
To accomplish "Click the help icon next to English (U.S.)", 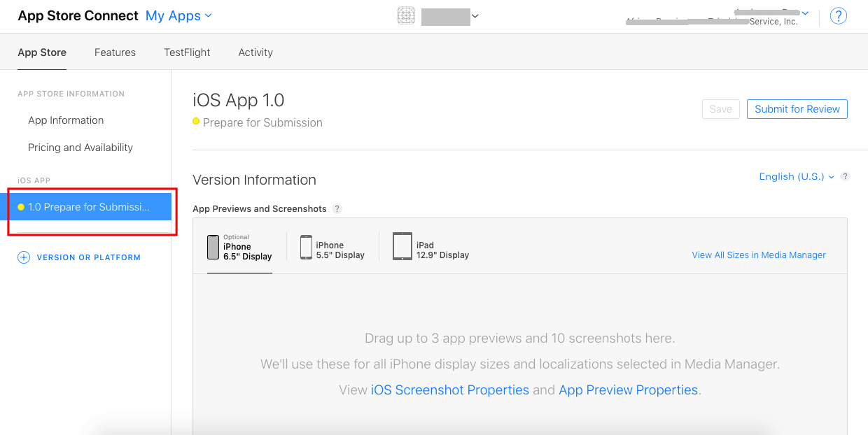I will point(846,177).
